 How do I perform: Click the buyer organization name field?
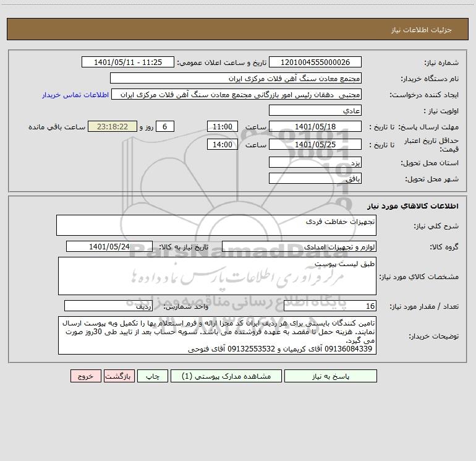coord(236,79)
